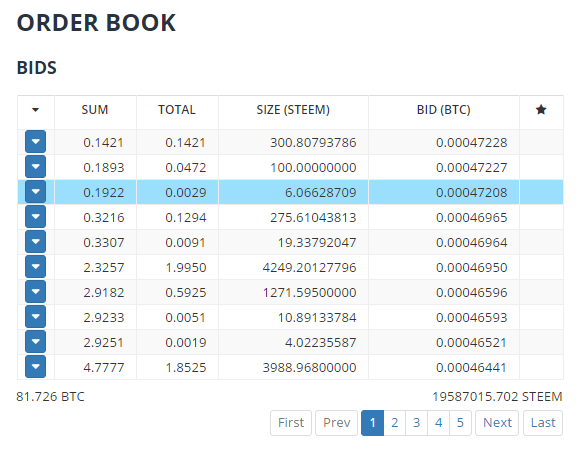
Task: Click size value 100.00000000
Action: coord(313,167)
